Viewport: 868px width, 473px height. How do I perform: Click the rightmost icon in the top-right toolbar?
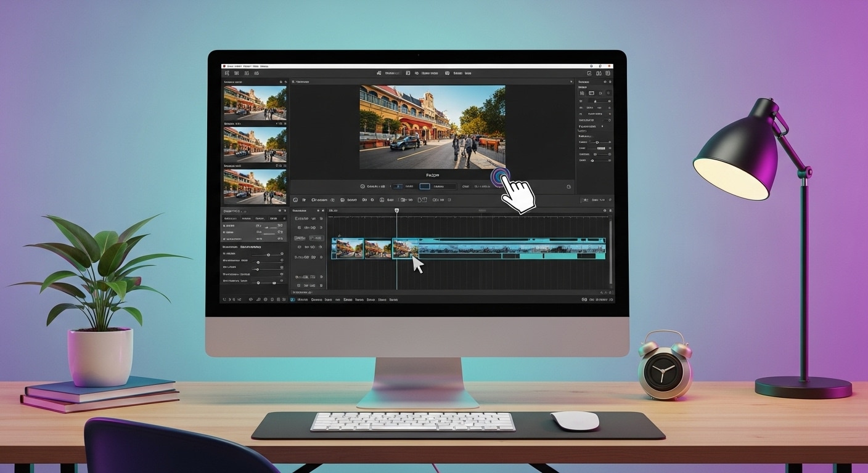point(608,73)
